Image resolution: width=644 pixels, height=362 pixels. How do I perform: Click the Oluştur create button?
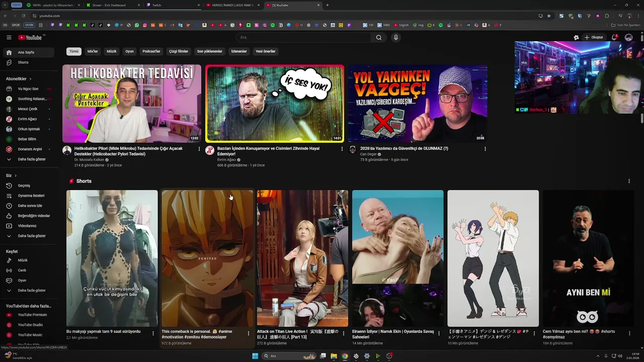(594, 37)
